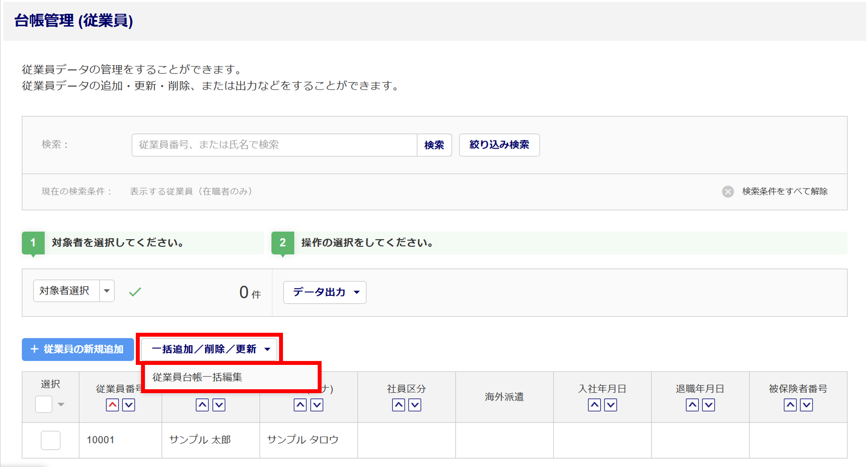Check the select-all checkbox in header
The height and width of the screenshot is (467, 868).
coord(44,404)
